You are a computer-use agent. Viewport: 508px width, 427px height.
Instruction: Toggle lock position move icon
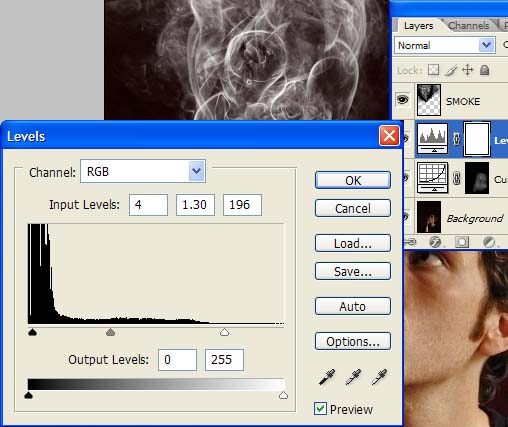point(468,70)
